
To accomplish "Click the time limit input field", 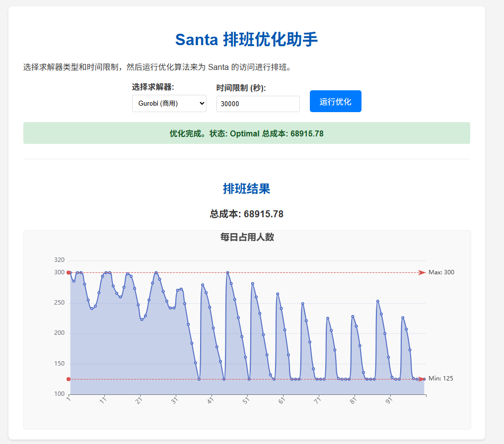I will click(x=258, y=104).
